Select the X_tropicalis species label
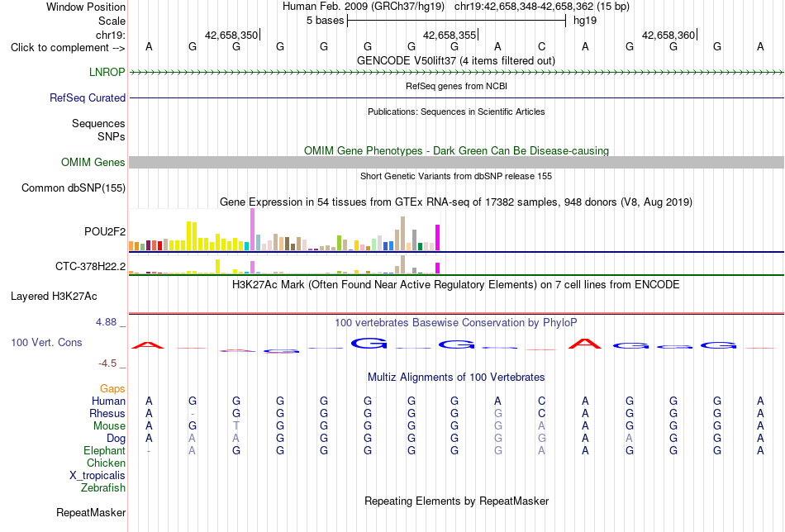Image resolution: width=785 pixels, height=532 pixels. (x=98, y=476)
